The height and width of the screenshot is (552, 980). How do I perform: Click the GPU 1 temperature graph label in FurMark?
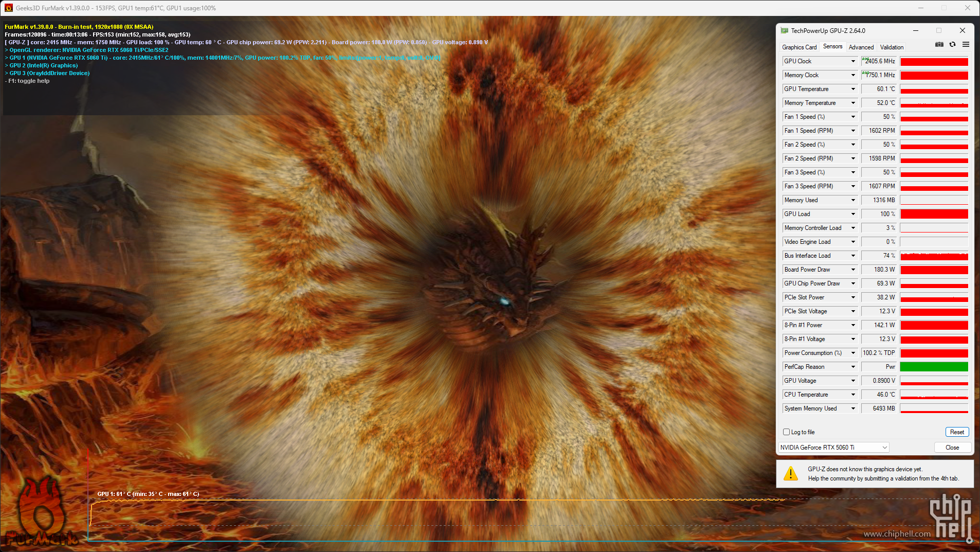tap(148, 494)
